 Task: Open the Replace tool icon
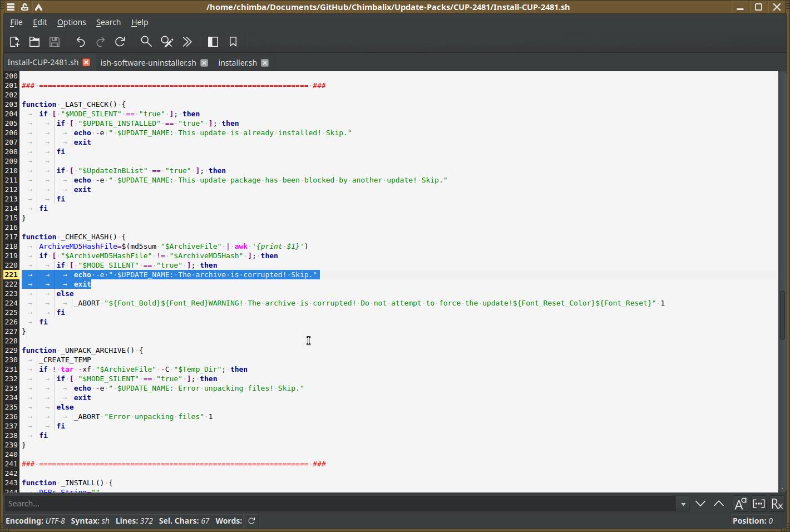coord(166,42)
